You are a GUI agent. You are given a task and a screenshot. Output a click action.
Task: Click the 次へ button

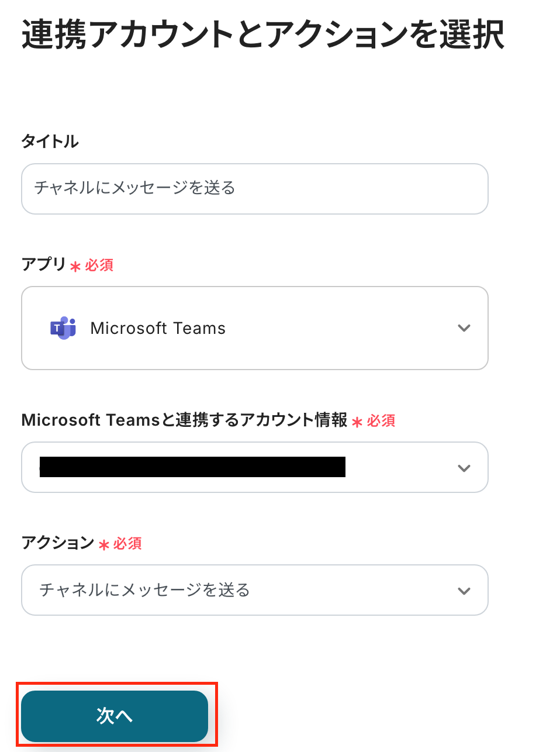(115, 716)
